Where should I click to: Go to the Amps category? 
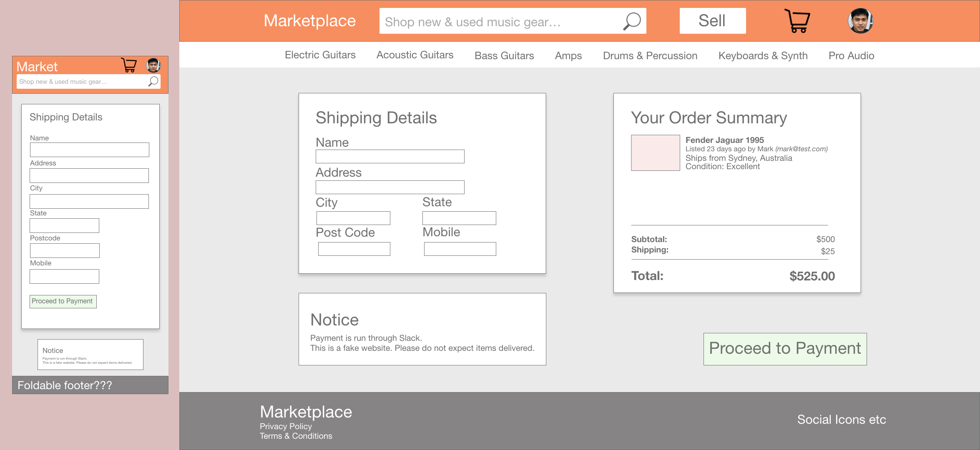[568, 55]
